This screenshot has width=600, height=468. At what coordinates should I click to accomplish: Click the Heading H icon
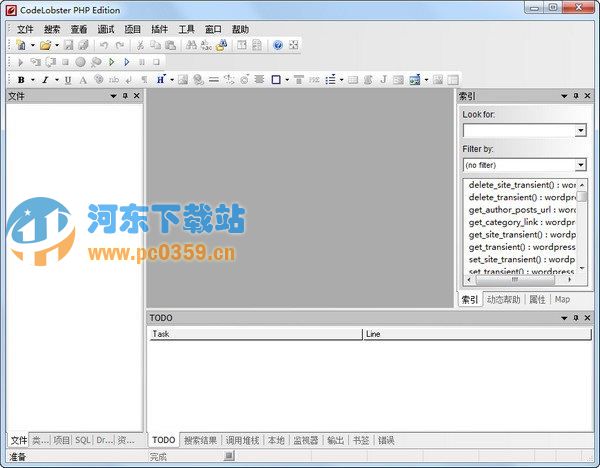(161, 79)
